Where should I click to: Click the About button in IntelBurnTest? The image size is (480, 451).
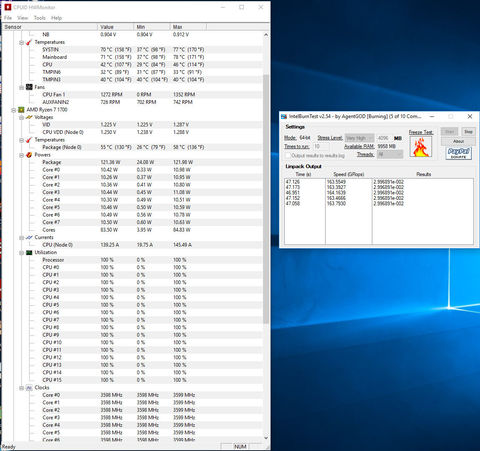pyautogui.click(x=458, y=141)
